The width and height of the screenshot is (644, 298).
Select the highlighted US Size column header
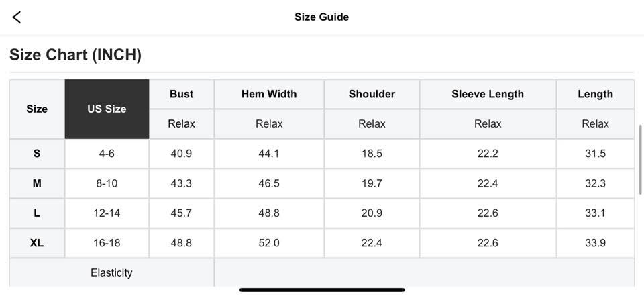107,109
